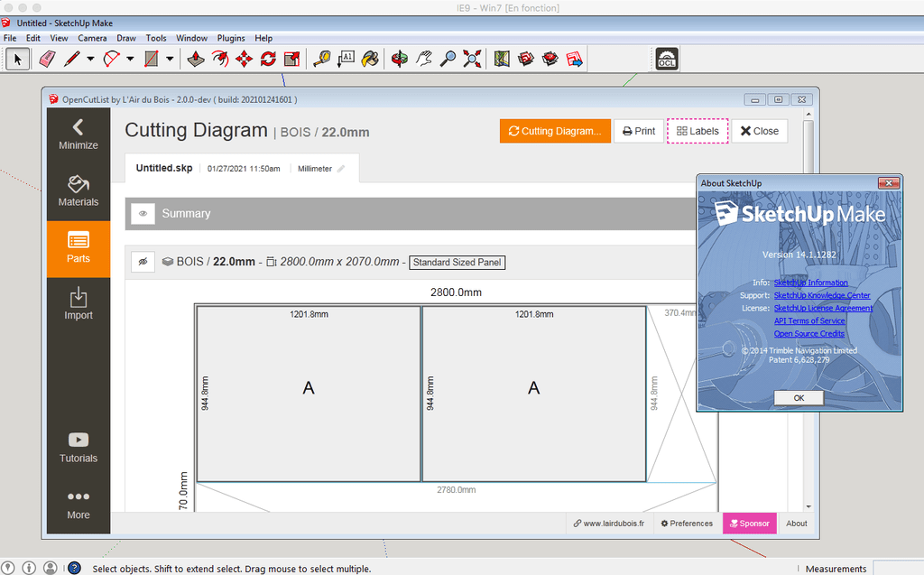Open the OpenCutList About link

pyautogui.click(x=797, y=524)
